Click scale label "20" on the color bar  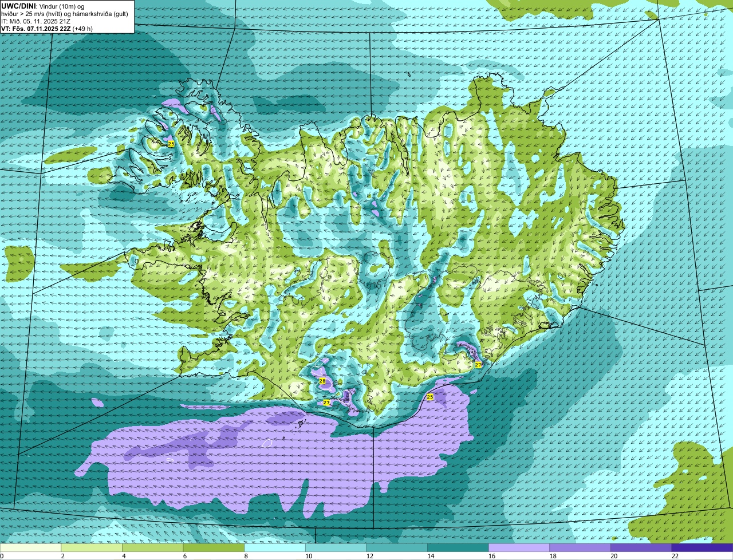(x=614, y=556)
